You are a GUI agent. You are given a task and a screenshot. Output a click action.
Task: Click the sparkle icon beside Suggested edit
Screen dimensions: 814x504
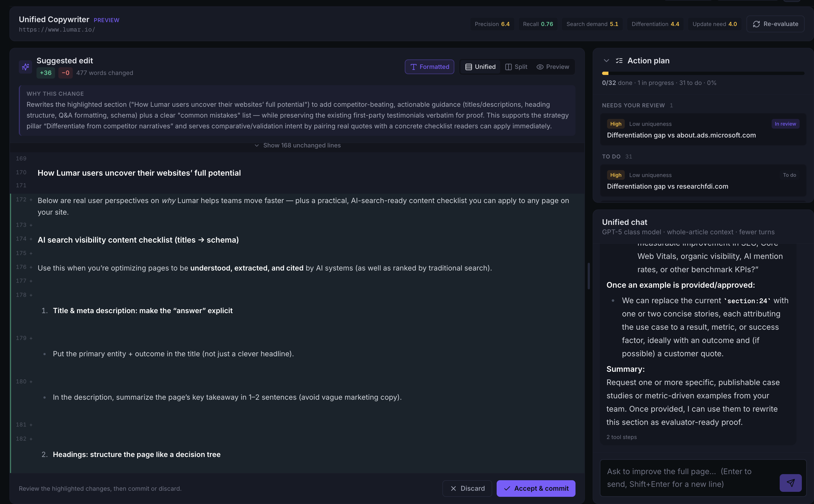(25, 67)
